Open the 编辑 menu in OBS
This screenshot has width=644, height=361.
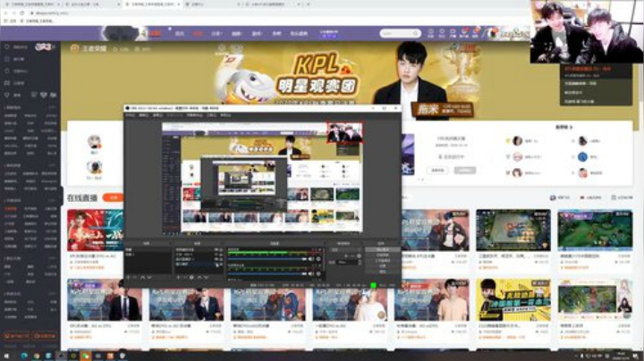click(144, 115)
